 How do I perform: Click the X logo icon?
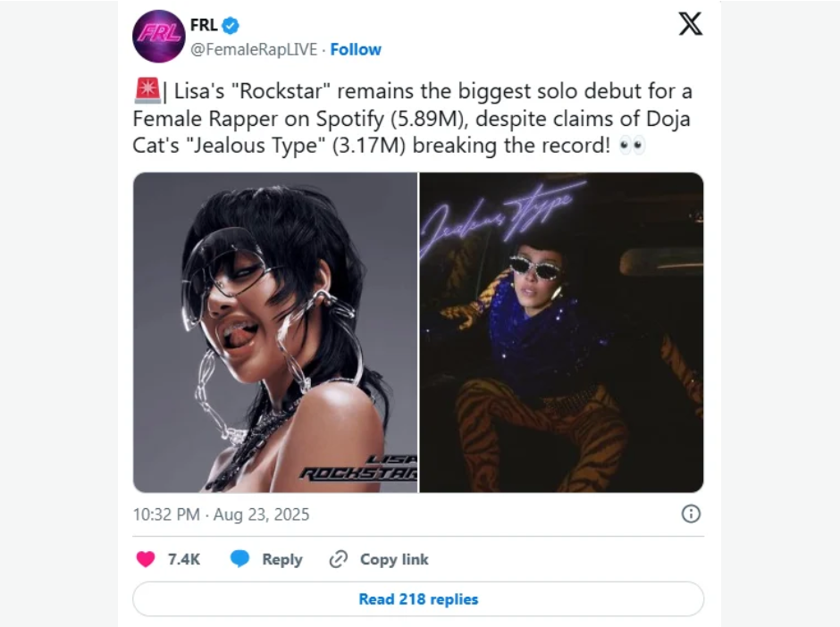tap(691, 24)
